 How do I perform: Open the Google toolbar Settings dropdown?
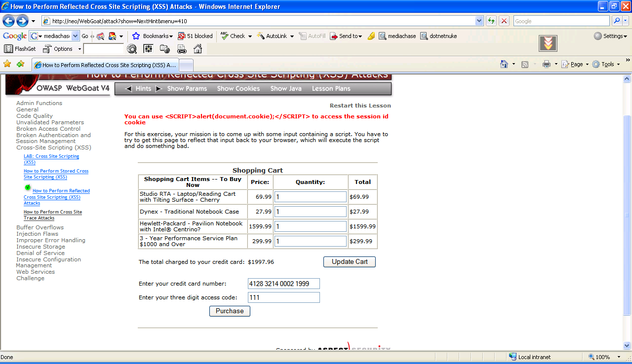(610, 36)
